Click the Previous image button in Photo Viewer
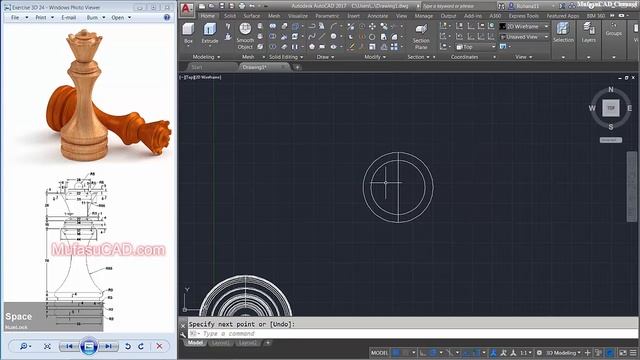 click(69, 346)
